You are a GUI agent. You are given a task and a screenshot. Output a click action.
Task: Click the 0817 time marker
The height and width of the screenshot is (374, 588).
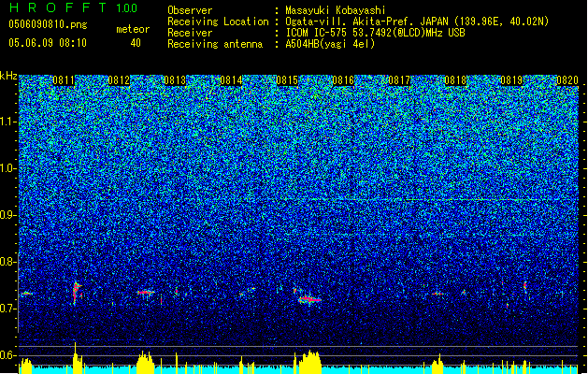point(399,80)
